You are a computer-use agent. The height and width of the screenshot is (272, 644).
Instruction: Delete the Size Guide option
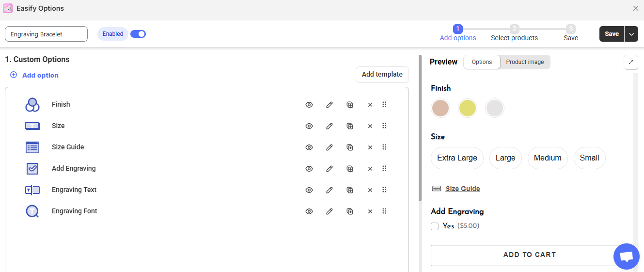tap(370, 147)
